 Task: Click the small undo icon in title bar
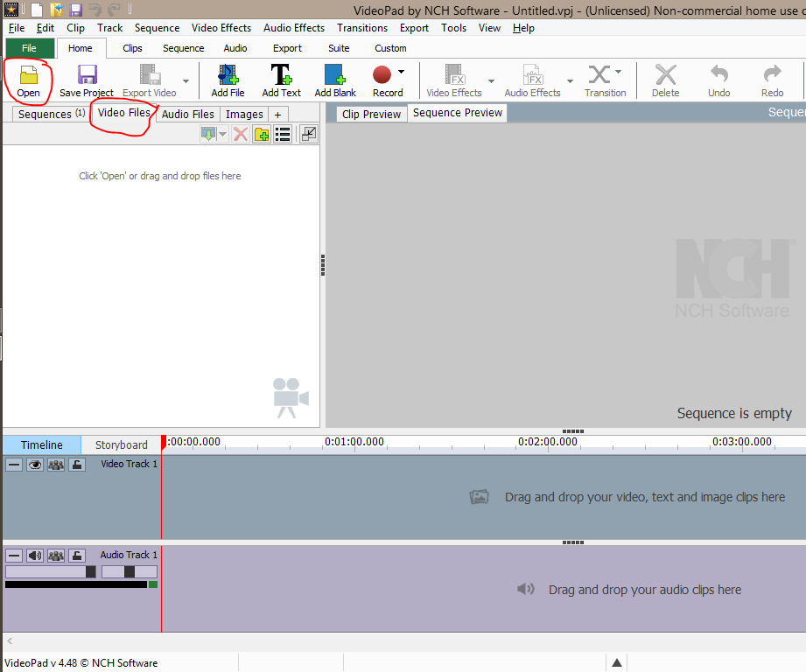pos(95,10)
